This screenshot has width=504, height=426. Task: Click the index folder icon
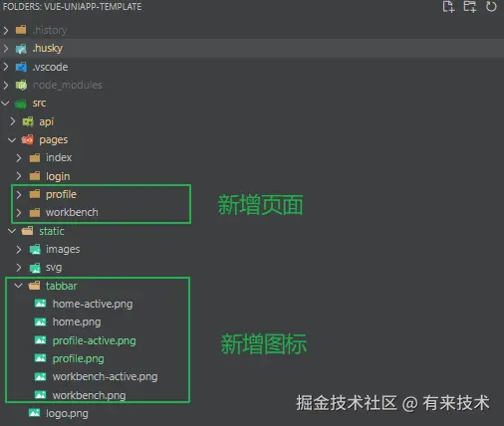click(x=35, y=157)
